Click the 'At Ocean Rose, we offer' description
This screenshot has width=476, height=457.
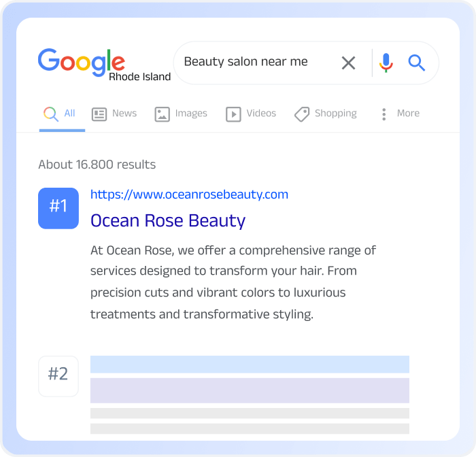[x=233, y=282]
